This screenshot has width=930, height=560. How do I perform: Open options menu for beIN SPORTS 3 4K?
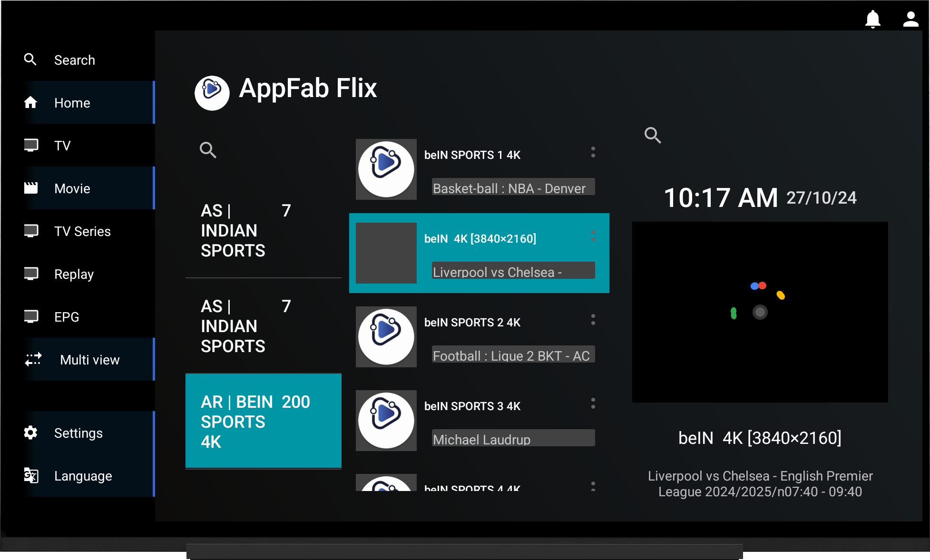[593, 403]
